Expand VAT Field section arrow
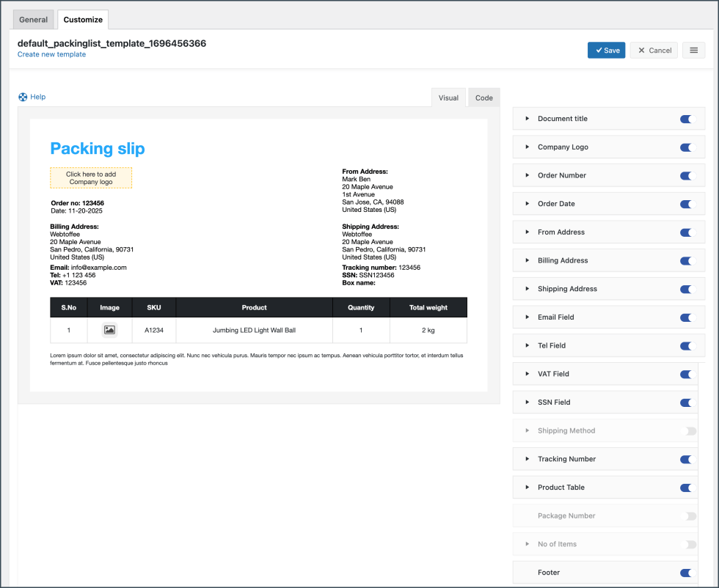The image size is (719, 588). [x=528, y=375]
